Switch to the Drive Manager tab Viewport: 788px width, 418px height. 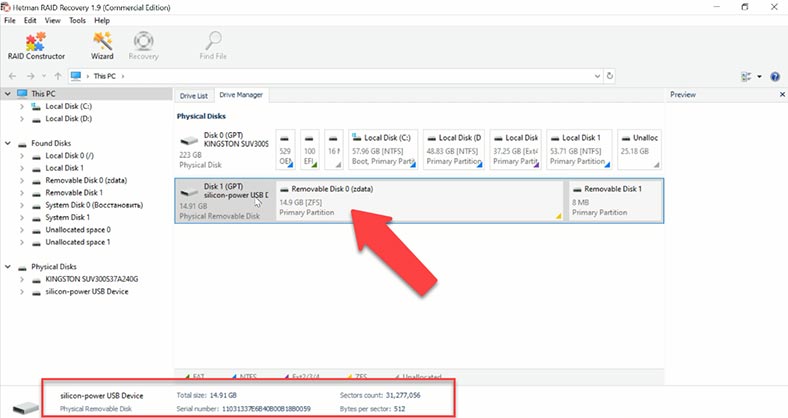(241, 95)
